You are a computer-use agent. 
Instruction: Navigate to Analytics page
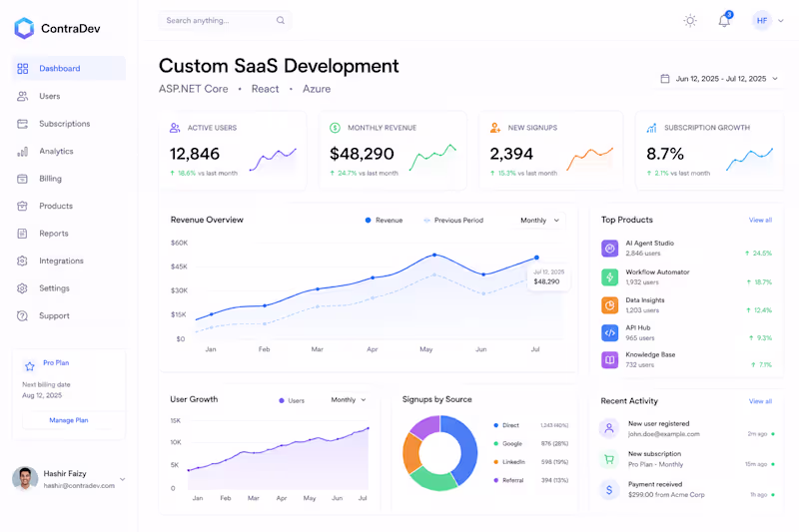point(68,151)
